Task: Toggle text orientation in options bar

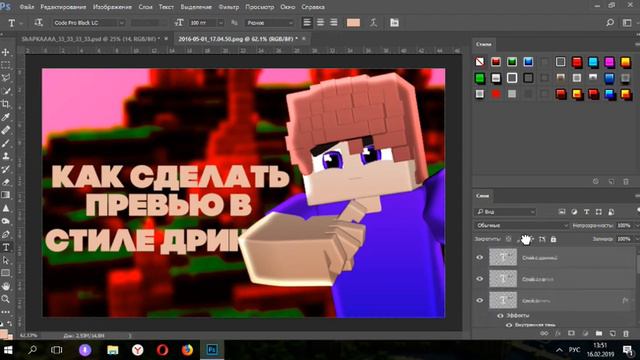Action: pyautogui.click(x=39, y=23)
